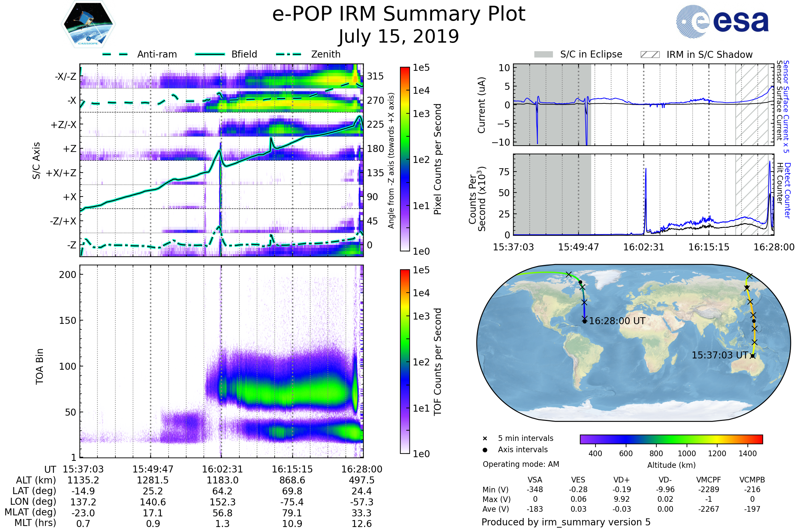Viewport: 798px width, 532px height.
Task: Click the e-POP IRM Summary Plot title
Action: [399, 14]
